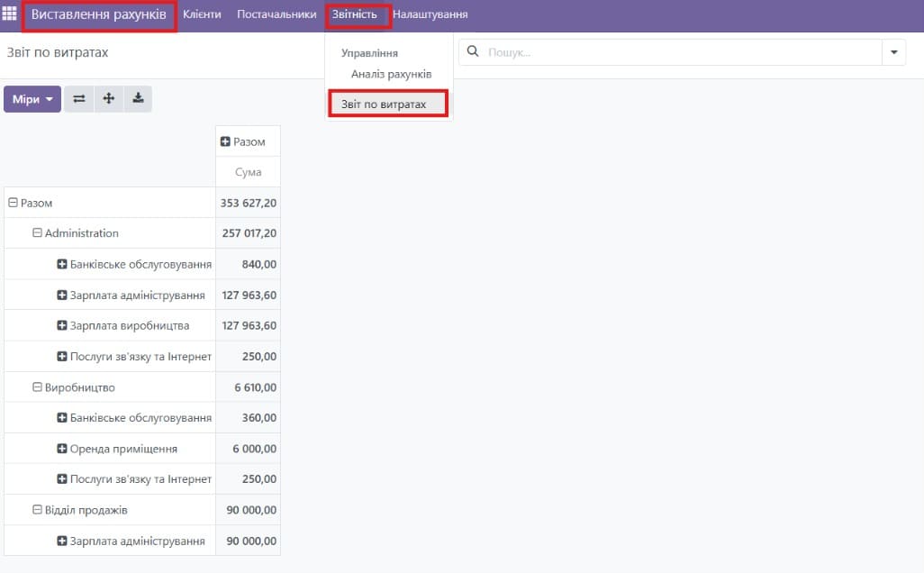Expand the Разом column header
Viewport: 924px width, 573px height.
[225, 141]
